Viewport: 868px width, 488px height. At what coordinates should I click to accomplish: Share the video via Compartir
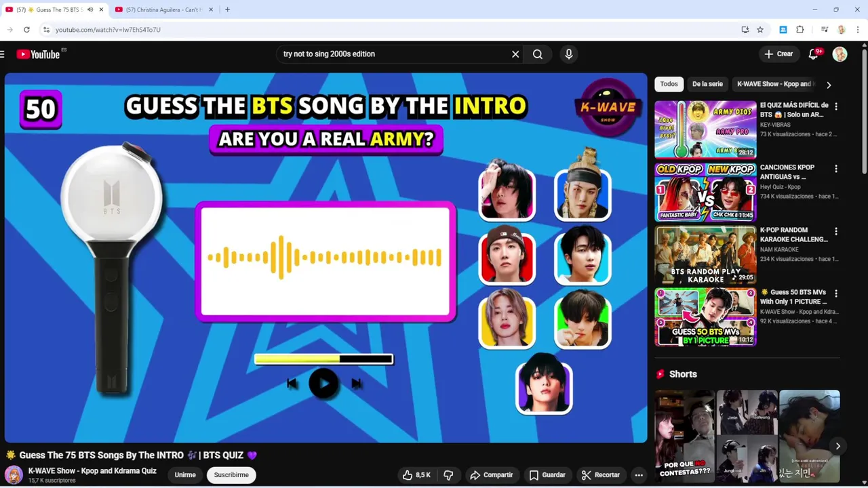492,475
